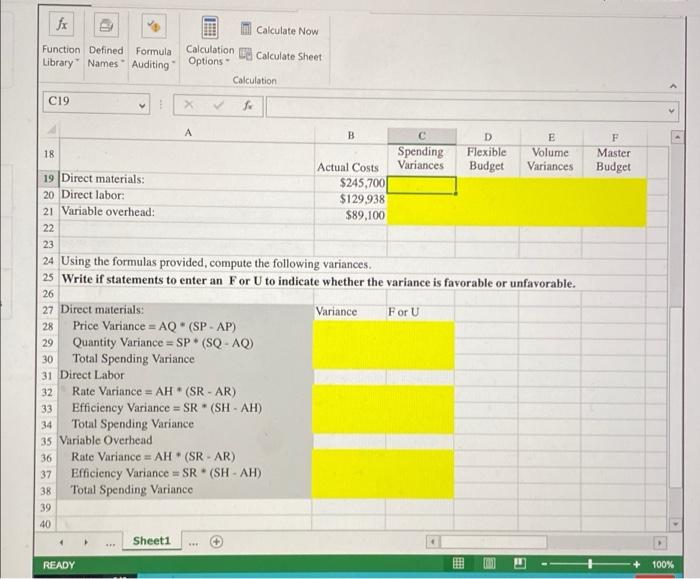Select column B header
Image resolution: width=700 pixels, height=579 pixels.
tap(351, 135)
